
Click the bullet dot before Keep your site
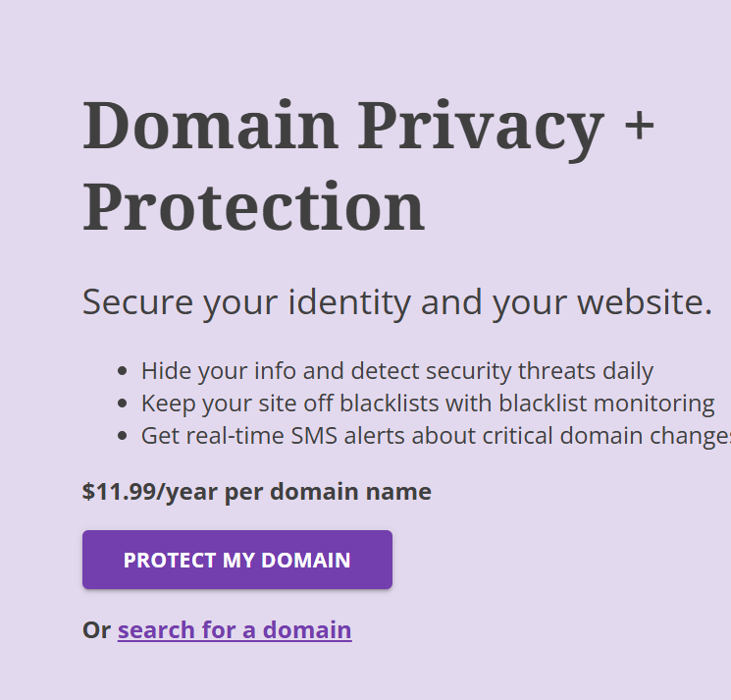[123, 404]
